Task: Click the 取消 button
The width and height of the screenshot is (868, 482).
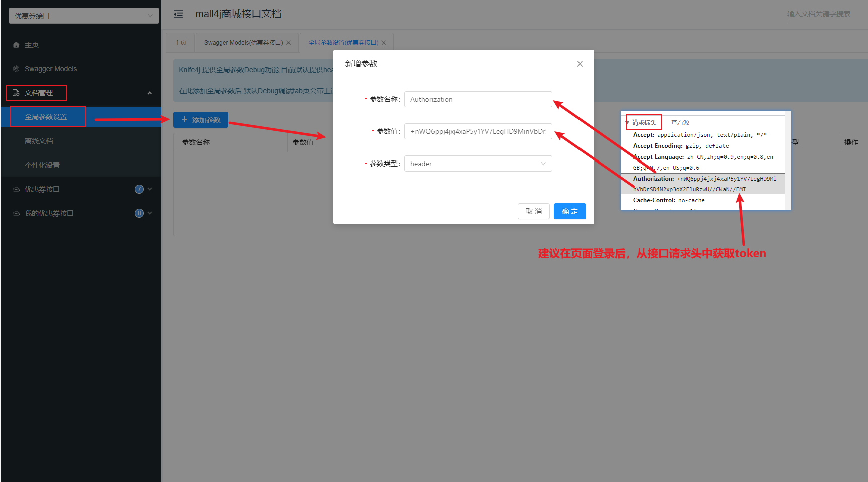Action: (533, 211)
